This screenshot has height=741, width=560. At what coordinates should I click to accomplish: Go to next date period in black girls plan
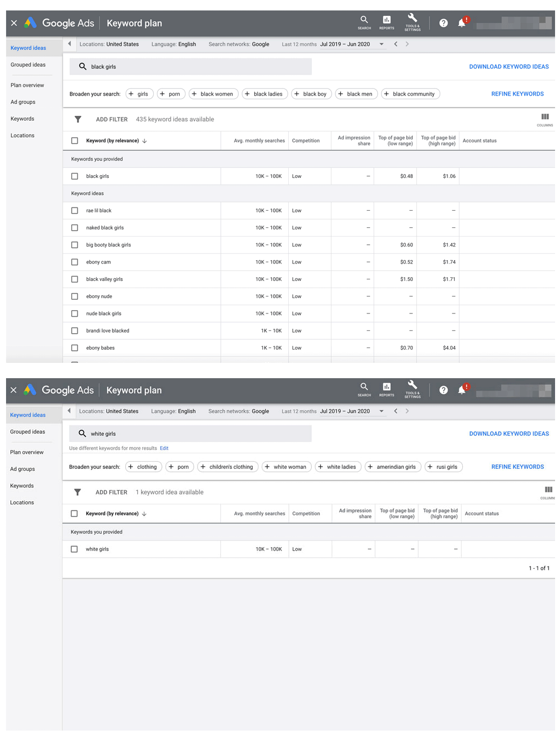pyautogui.click(x=407, y=44)
